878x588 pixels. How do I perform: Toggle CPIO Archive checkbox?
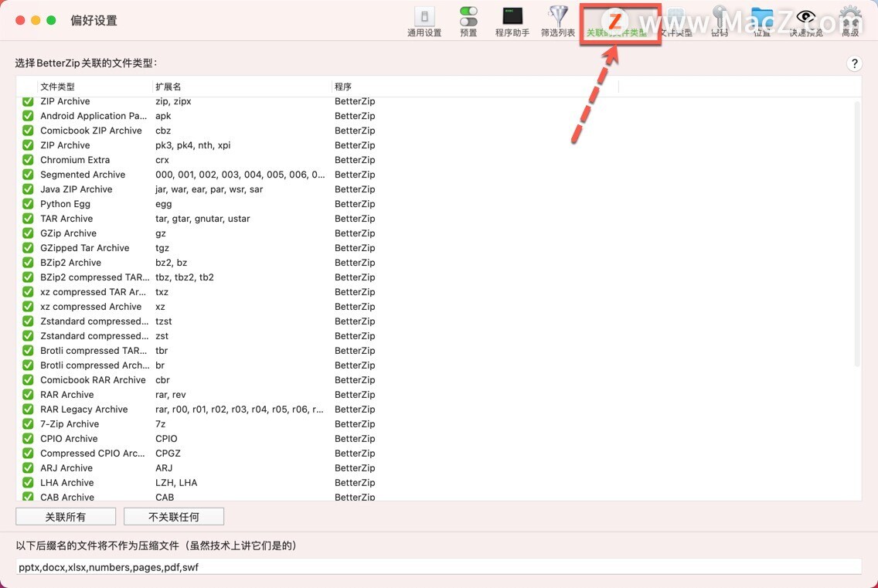tap(28, 438)
